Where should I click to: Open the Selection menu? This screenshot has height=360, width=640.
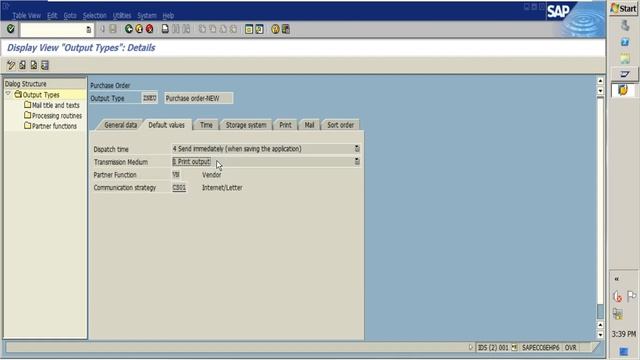(x=95, y=16)
